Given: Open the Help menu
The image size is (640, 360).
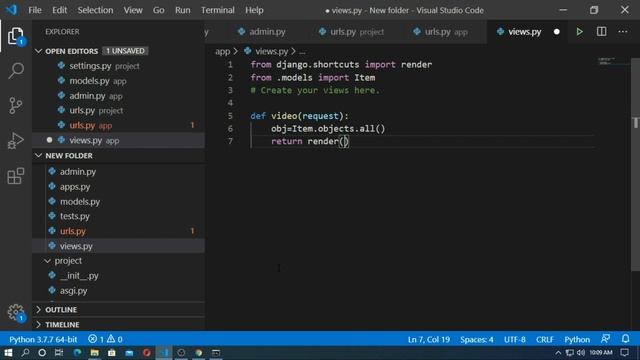Looking at the screenshot, I should pos(254,10).
